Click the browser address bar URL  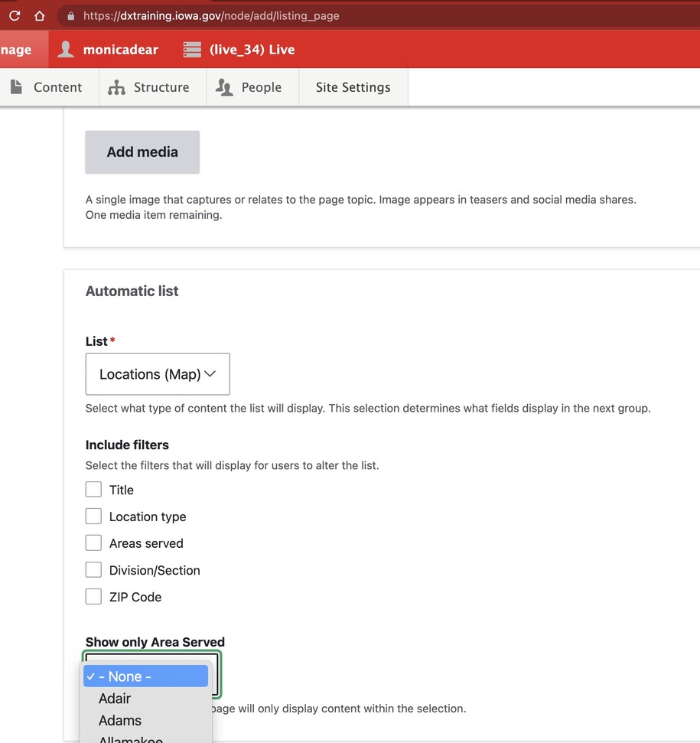coord(211,16)
